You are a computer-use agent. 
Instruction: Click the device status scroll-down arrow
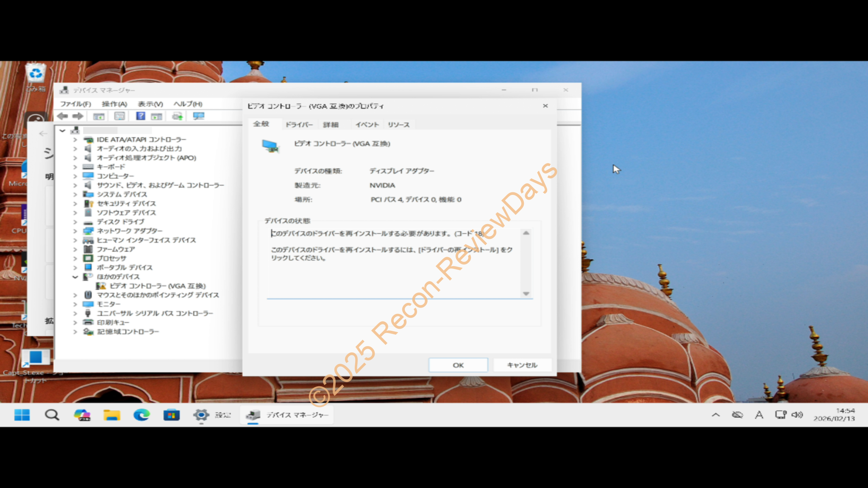pos(526,294)
